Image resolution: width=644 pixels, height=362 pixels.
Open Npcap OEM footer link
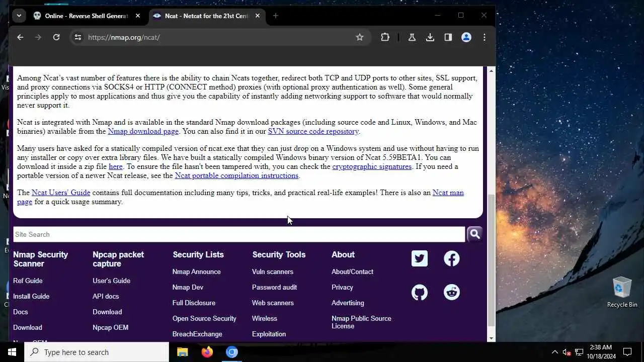tap(110, 327)
